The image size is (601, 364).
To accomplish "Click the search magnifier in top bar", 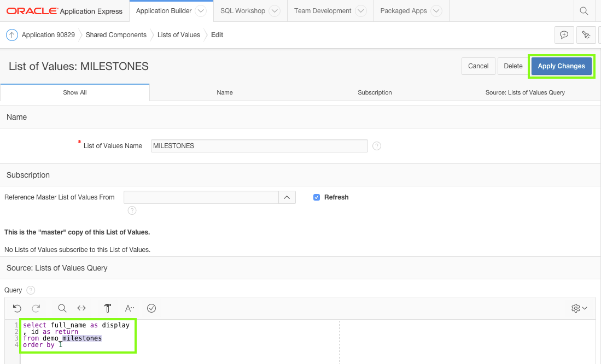I will tap(584, 11).
